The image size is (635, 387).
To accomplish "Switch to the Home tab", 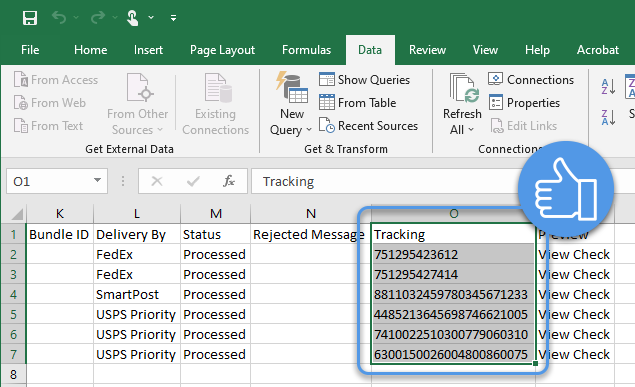I will pyautogui.click(x=90, y=50).
